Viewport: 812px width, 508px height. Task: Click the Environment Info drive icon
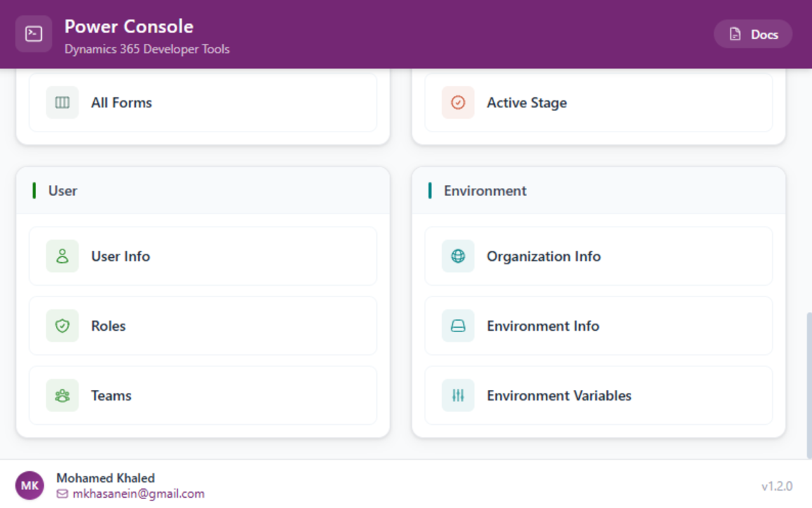pos(458,326)
